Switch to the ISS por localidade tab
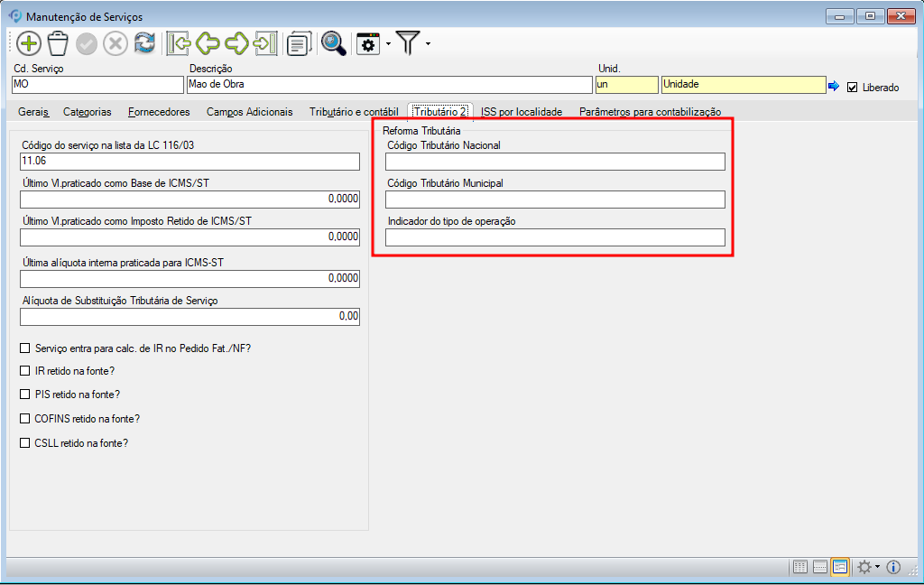The width and height of the screenshot is (924, 585). point(521,112)
